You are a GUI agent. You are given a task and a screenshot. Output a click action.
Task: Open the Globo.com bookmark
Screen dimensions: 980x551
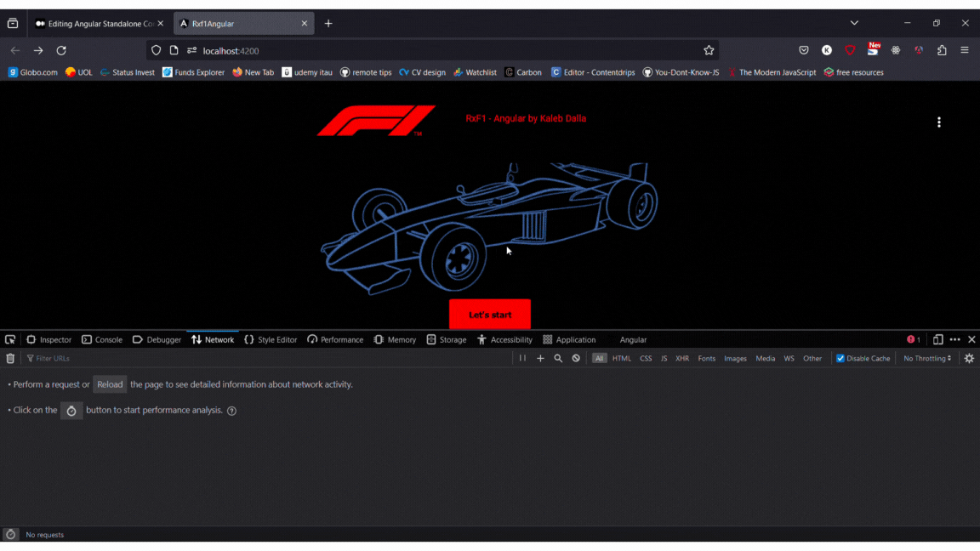32,72
